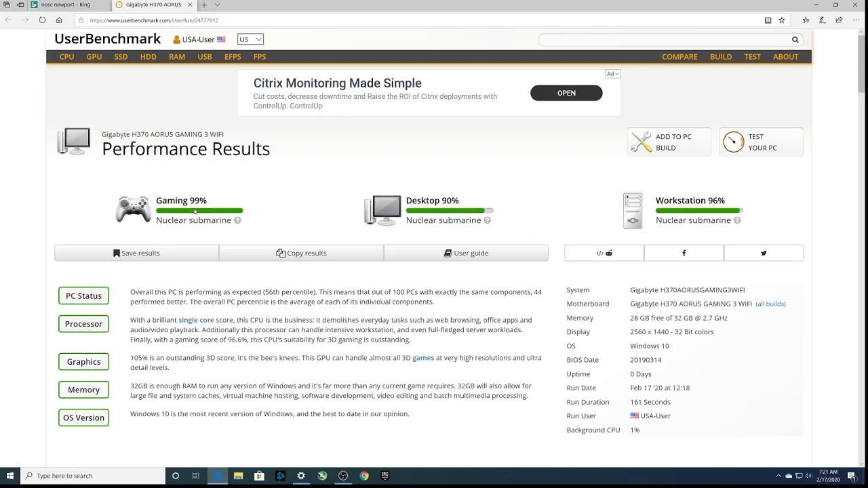The image size is (868, 488).
Task: Open the all builds link
Action: [x=770, y=304]
